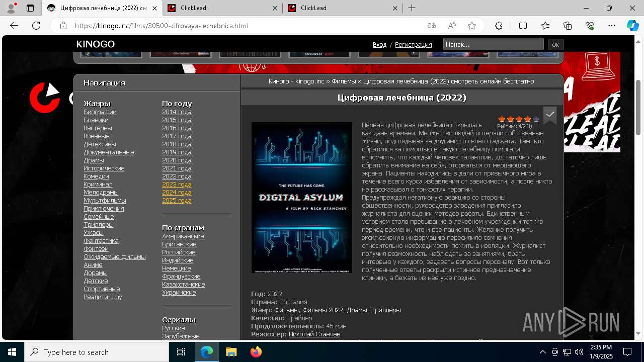Open the Ужасы genre link
This screenshot has height=362, width=644.
pos(93,232)
